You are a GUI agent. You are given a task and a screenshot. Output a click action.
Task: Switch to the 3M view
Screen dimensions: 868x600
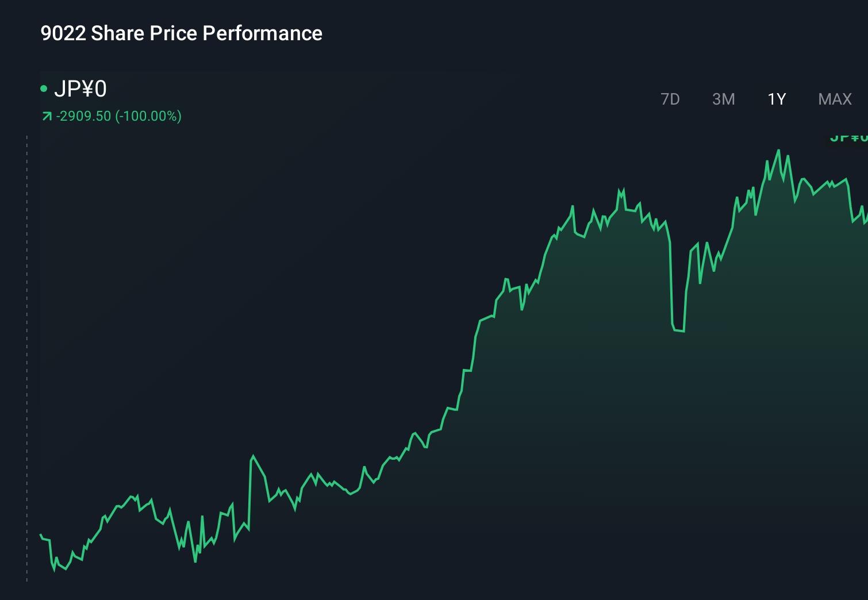point(723,99)
